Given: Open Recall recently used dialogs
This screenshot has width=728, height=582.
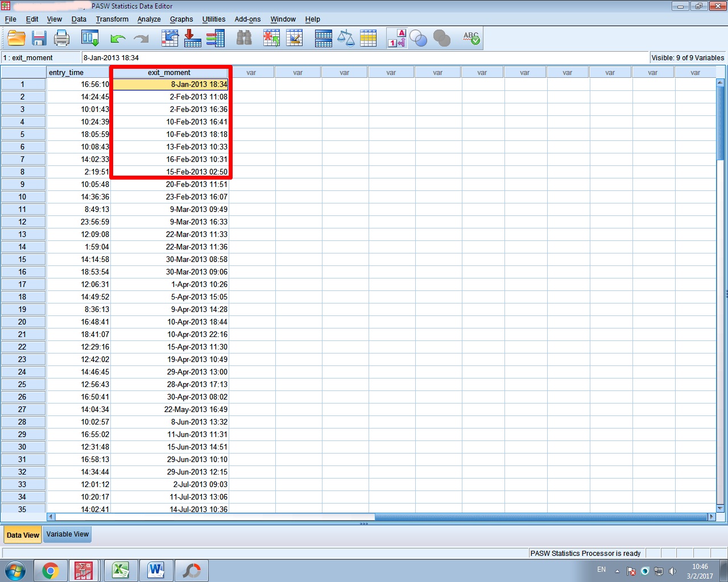Looking at the screenshot, I should (x=90, y=39).
